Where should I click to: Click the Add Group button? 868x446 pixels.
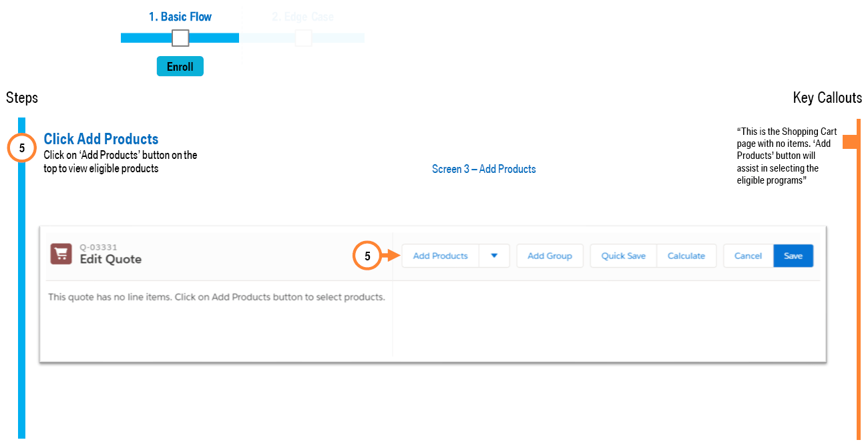coord(550,256)
